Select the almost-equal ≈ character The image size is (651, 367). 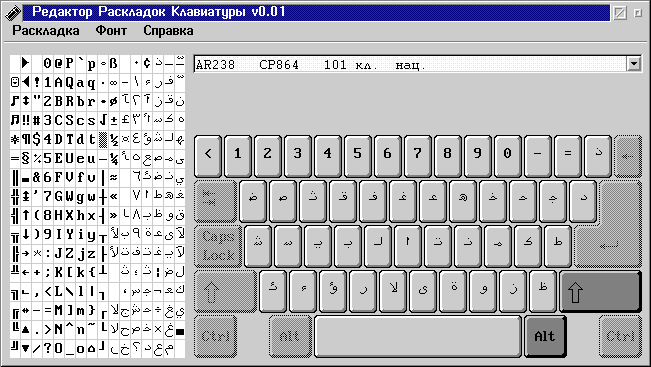tap(114, 177)
